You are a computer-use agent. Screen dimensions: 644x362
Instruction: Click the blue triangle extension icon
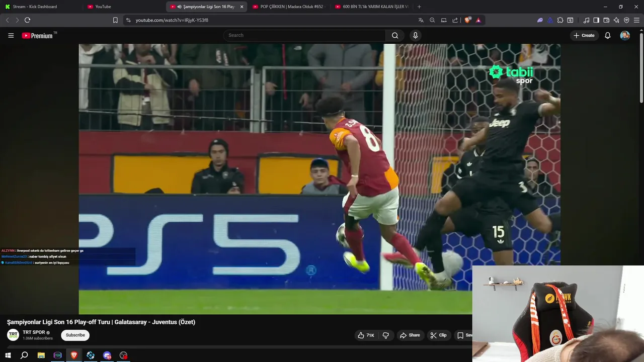click(550, 20)
